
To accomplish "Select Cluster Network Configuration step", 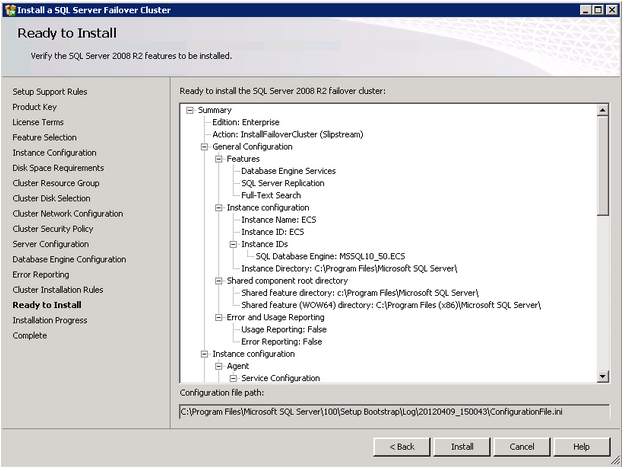I will (x=68, y=213).
